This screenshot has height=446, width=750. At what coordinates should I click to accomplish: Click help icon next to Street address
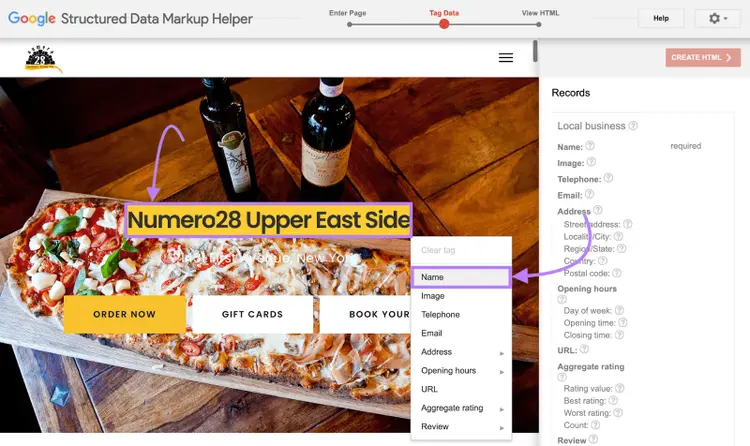pyautogui.click(x=628, y=224)
